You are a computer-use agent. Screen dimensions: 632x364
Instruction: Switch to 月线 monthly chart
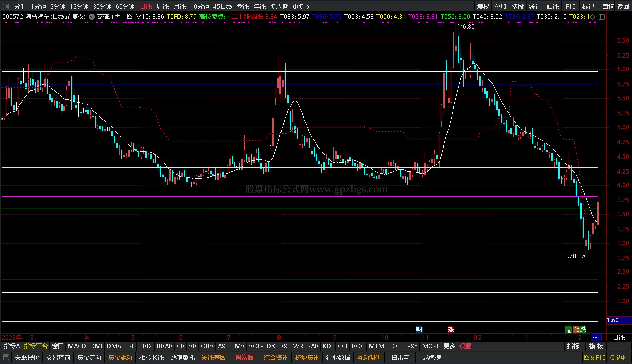tap(180, 6)
